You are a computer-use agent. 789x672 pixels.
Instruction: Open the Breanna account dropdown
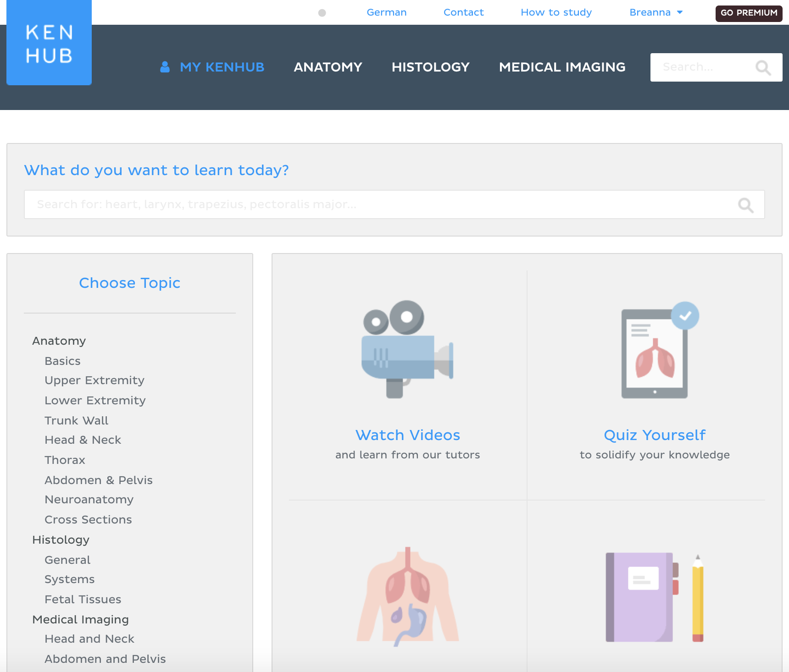(656, 12)
